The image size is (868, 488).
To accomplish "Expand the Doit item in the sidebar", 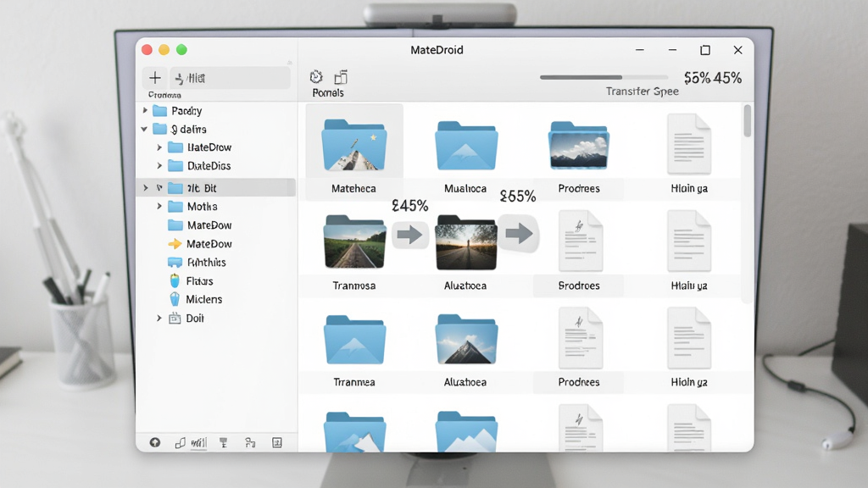I will pyautogui.click(x=159, y=319).
